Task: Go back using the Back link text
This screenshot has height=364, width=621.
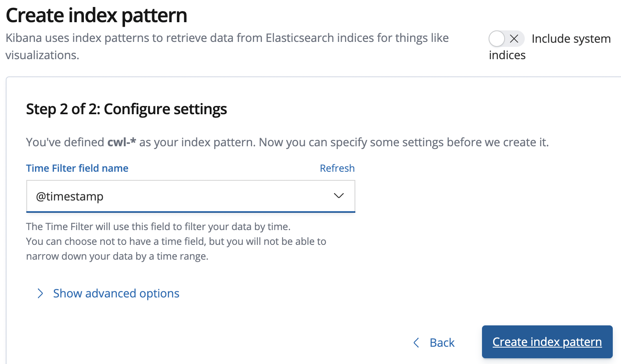Action: click(442, 343)
